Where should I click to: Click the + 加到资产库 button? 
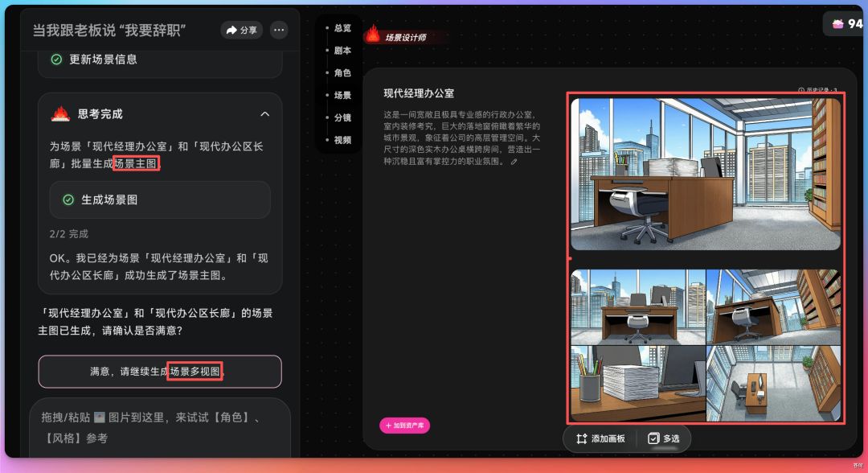coord(406,425)
